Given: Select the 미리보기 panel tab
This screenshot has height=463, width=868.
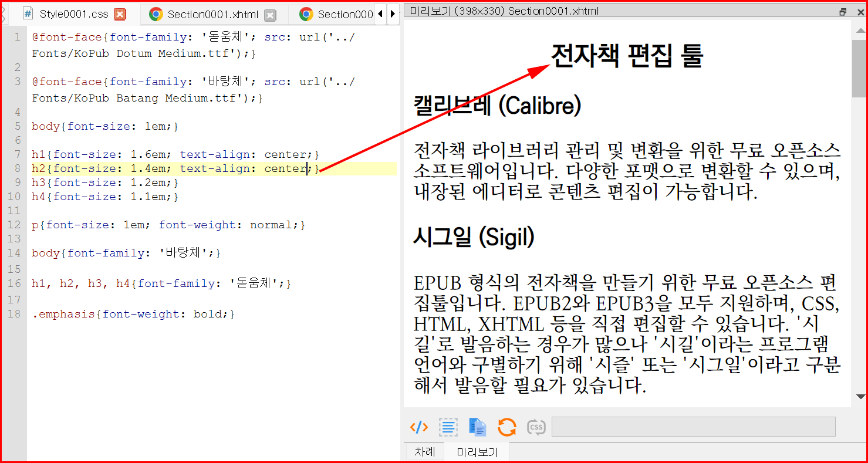Looking at the screenshot, I should pyautogui.click(x=477, y=452).
